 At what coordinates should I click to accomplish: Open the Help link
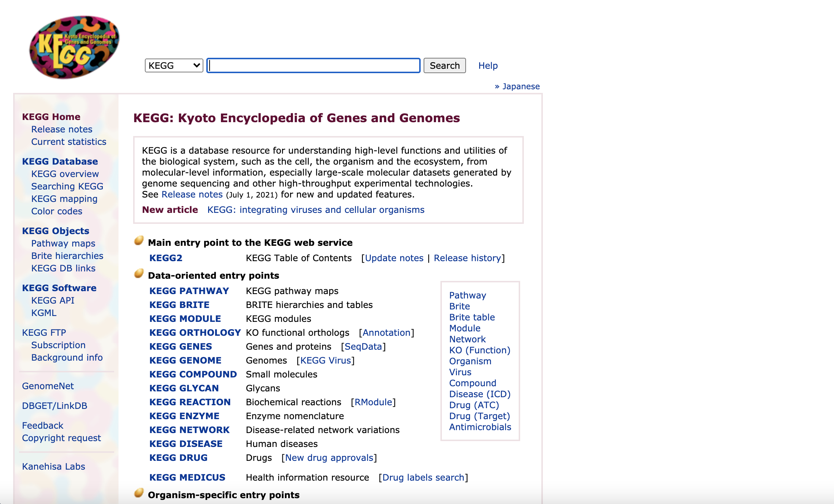(x=488, y=65)
